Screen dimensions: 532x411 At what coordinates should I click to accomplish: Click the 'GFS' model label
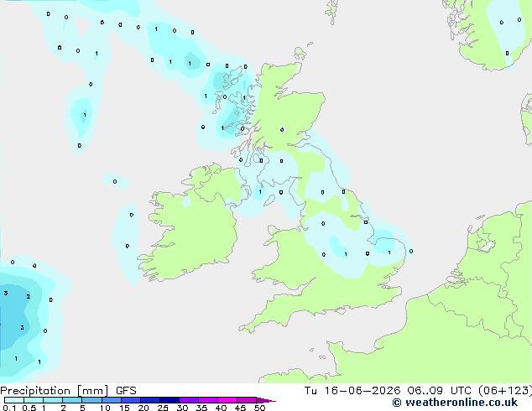coord(126,391)
